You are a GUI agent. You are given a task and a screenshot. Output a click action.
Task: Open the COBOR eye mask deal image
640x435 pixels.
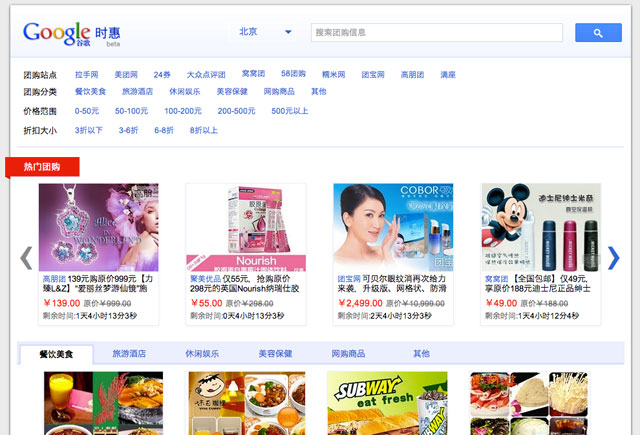[393, 227]
